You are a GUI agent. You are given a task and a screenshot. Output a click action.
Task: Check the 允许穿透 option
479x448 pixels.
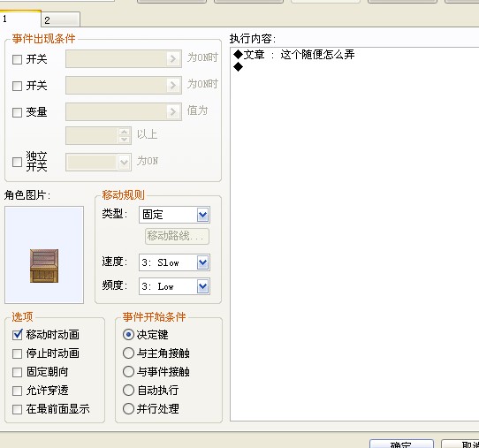point(17,391)
